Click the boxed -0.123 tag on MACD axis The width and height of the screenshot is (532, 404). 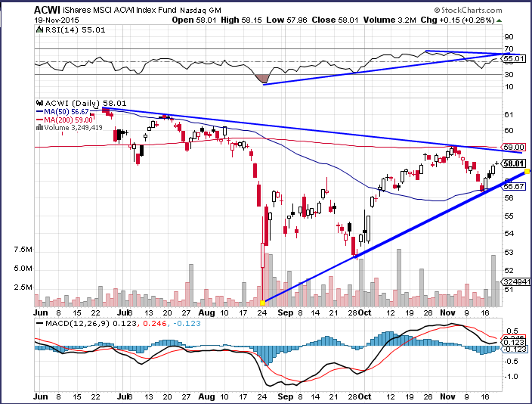point(515,350)
